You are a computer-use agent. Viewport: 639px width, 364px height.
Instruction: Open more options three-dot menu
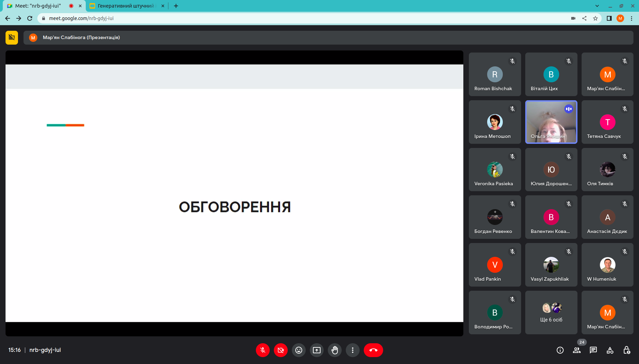click(x=352, y=350)
